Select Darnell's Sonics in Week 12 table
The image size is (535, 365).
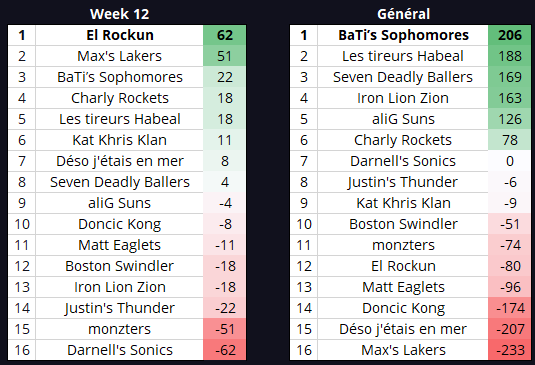pos(120,350)
